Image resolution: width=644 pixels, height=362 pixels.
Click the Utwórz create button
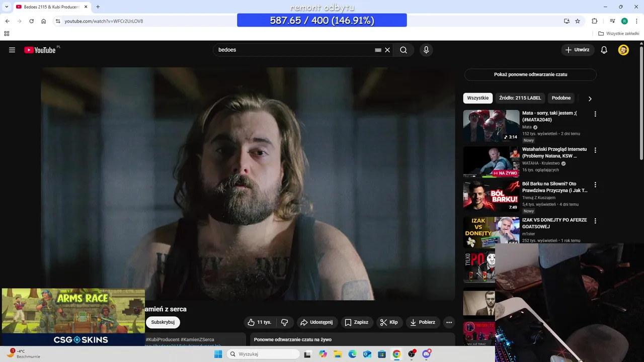(x=578, y=50)
